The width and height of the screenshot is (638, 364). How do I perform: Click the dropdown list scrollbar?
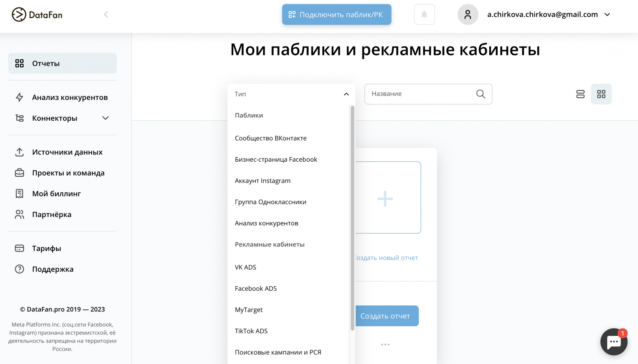pos(352,218)
